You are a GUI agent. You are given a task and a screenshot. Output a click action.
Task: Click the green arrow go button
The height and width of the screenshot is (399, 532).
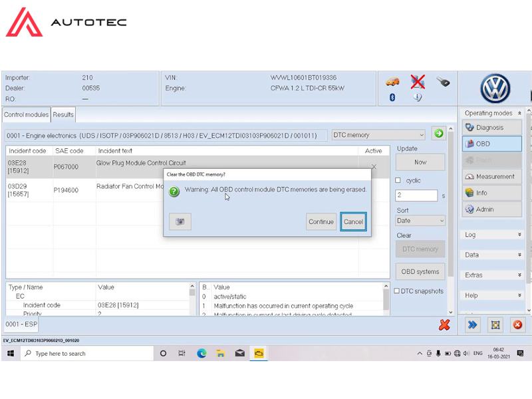pyautogui.click(x=438, y=134)
